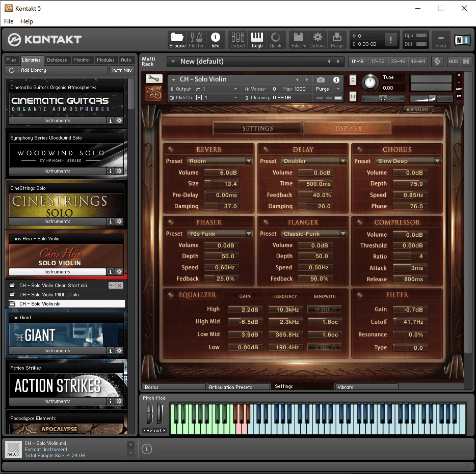Image resolution: width=476 pixels, height=474 pixels.
Task: Adjust the instrument volume slider
Action: click(x=431, y=99)
